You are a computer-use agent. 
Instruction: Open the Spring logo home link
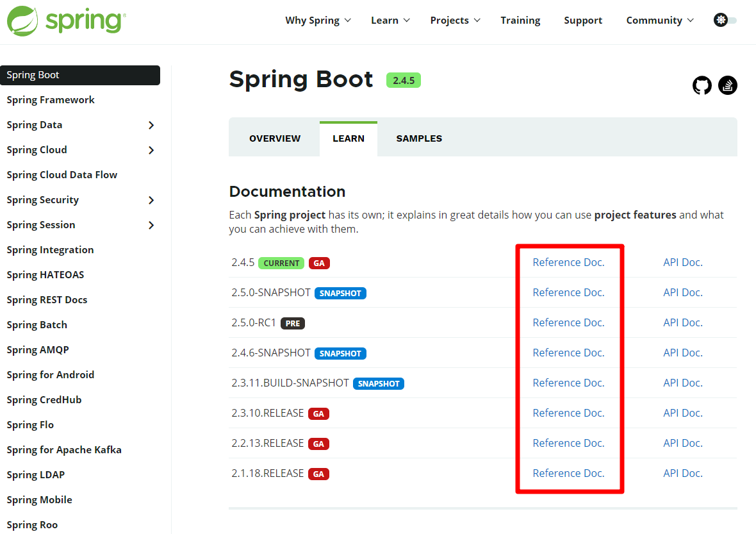pyautogui.click(x=67, y=21)
